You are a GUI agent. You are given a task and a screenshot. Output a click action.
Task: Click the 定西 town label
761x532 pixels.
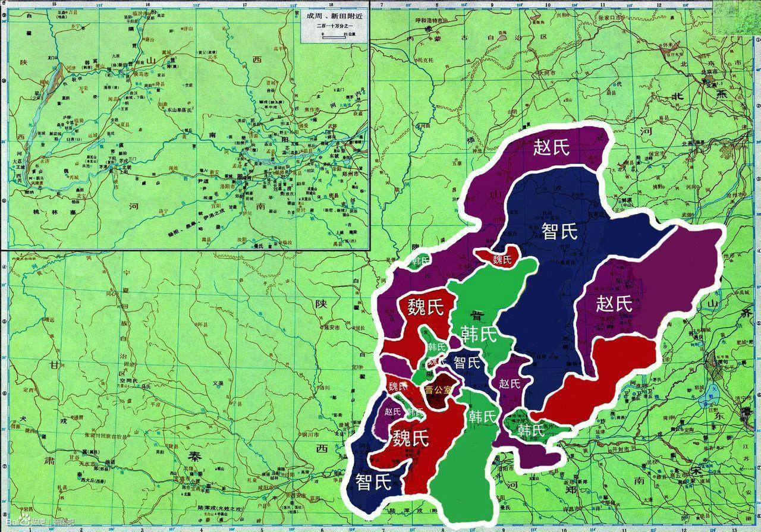(x=28, y=390)
